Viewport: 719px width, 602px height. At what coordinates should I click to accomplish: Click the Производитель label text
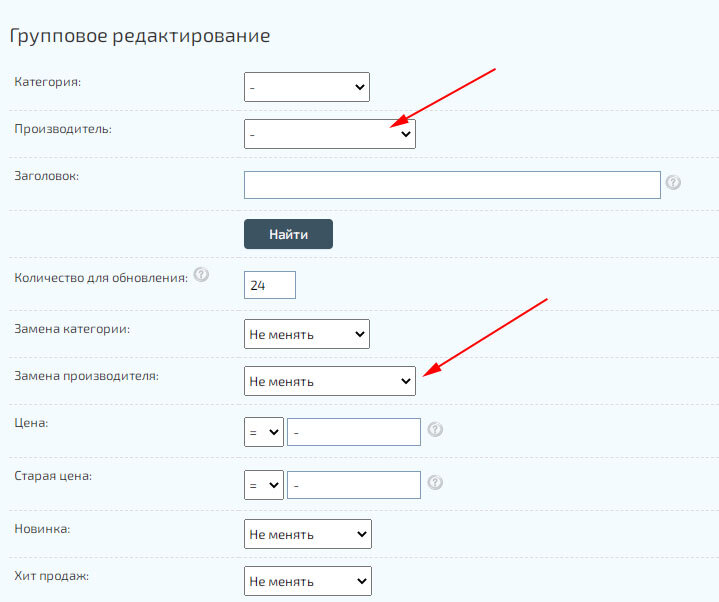click(x=63, y=129)
